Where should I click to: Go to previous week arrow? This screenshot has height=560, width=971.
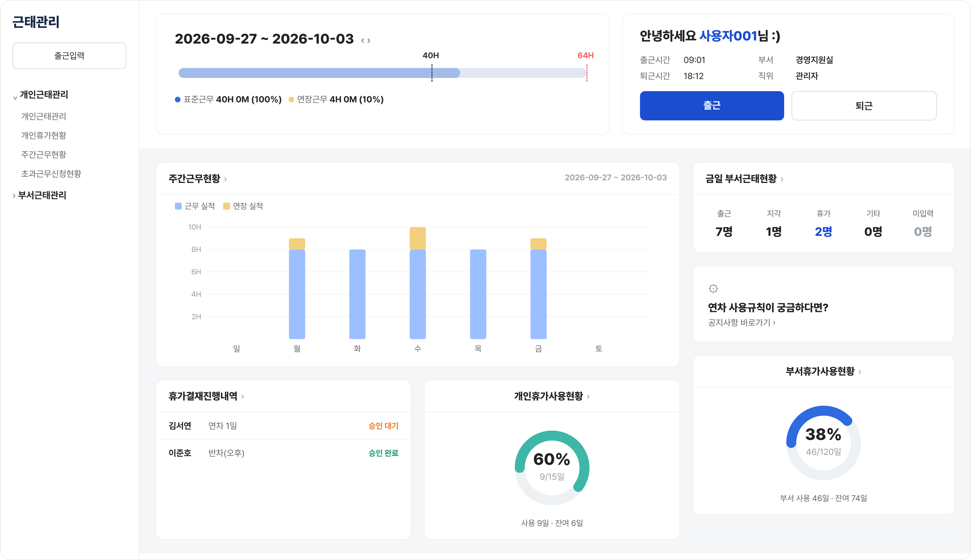click(x=362, y=40)
